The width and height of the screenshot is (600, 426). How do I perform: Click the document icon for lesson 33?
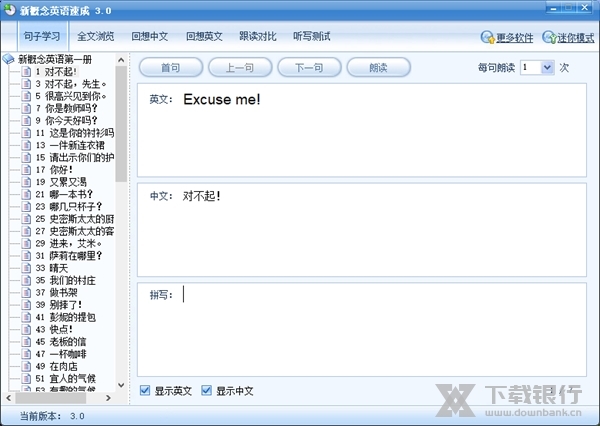coord(26,268)
